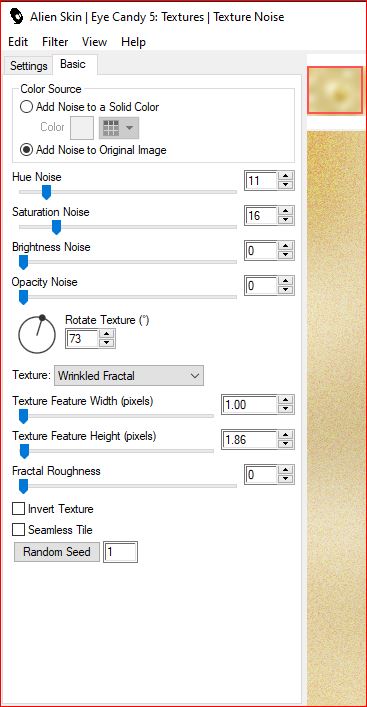
Task: Tick the Seamless Tile checkbox
Action: click(x=18, y=529)
